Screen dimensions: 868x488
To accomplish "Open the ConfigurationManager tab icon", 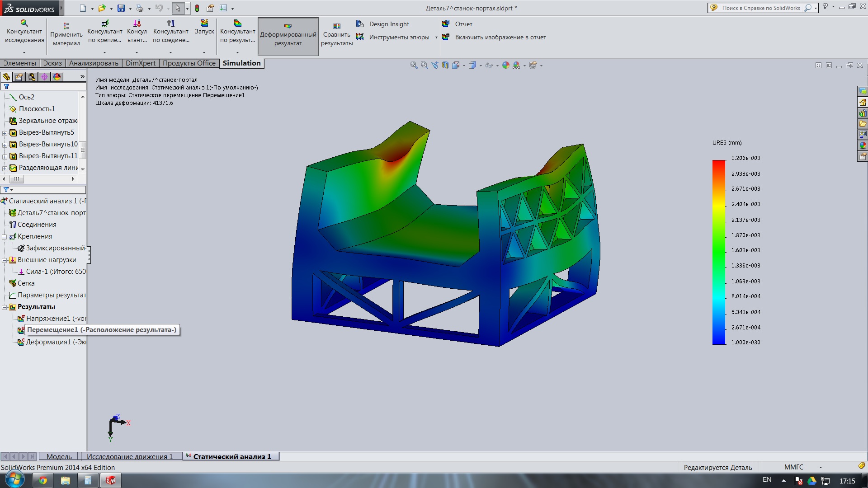I will pos(32,77).
